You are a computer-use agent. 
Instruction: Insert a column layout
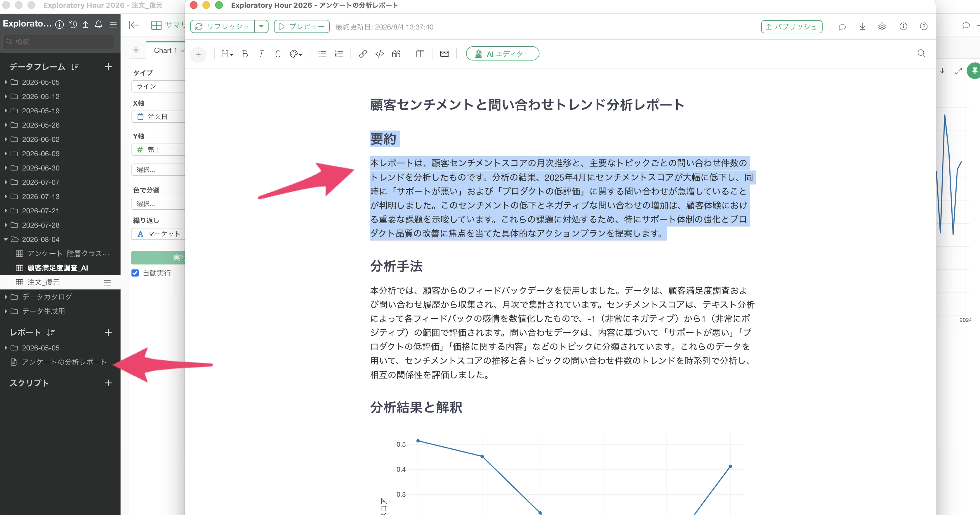[x=420, y=54]
